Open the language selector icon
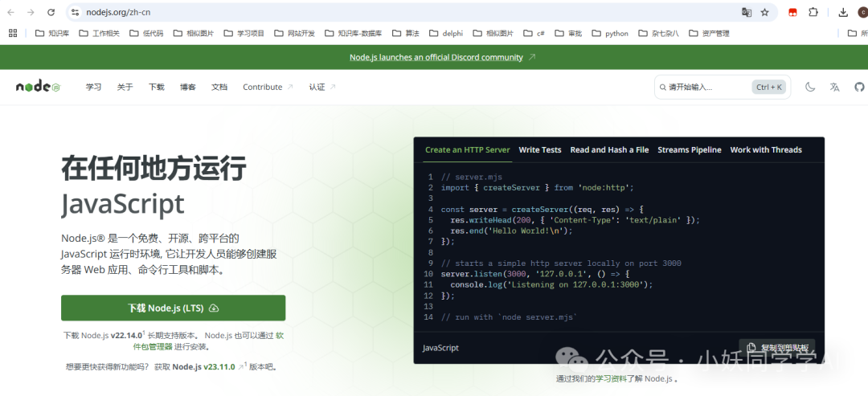 (x=835, y=87)
